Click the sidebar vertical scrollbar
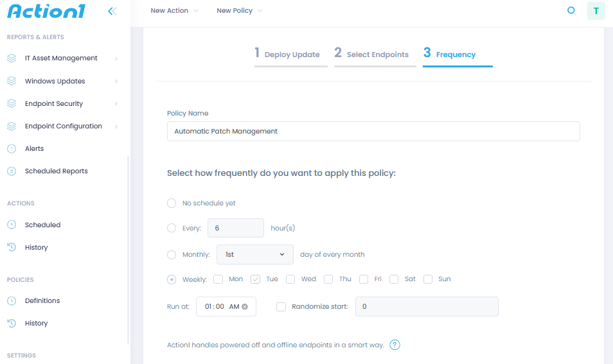613x364 pixels. point(129,250)
